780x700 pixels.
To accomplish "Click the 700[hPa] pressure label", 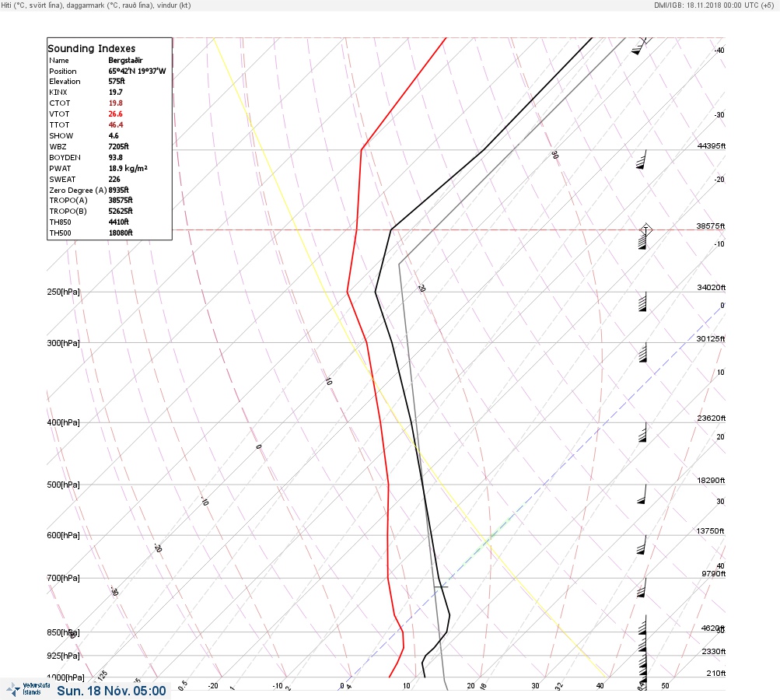I will 63,579.
